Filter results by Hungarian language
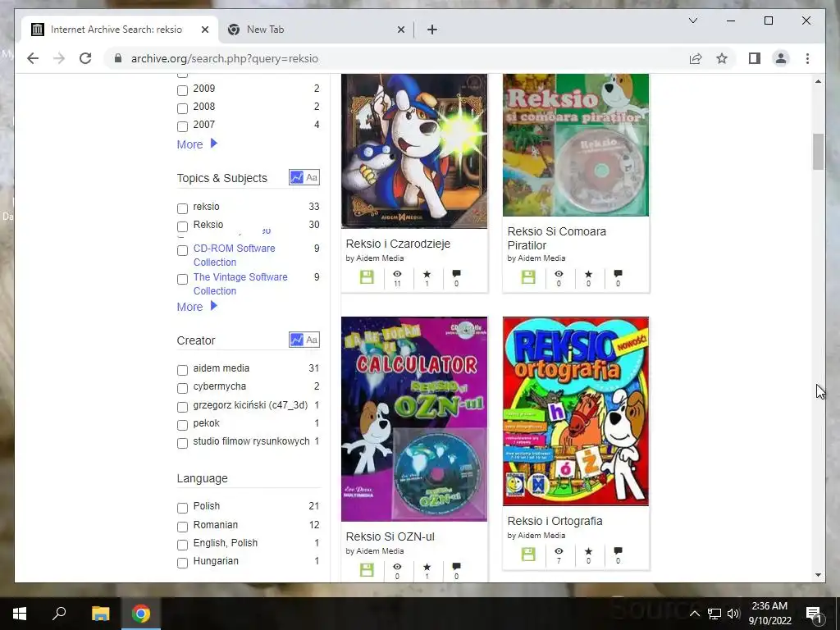The image size is (840, 630). [x=182, y=563]
